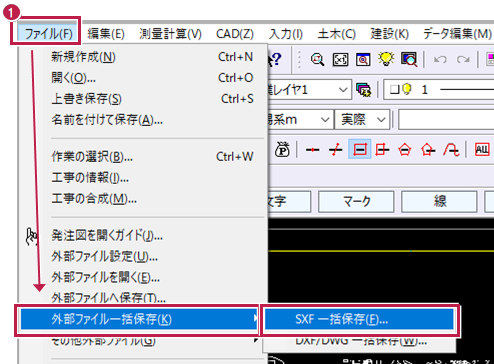The height and width of the screenshot is (364, 494).
Task: Open the 土木(C) menu
Action: (x=337, y=33)
